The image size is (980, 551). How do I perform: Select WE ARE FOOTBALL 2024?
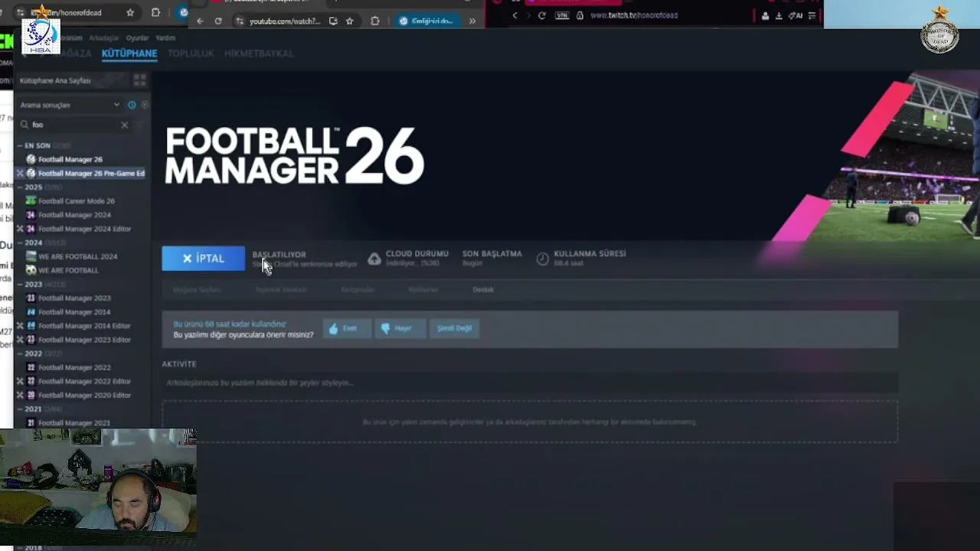pos(77,256)
